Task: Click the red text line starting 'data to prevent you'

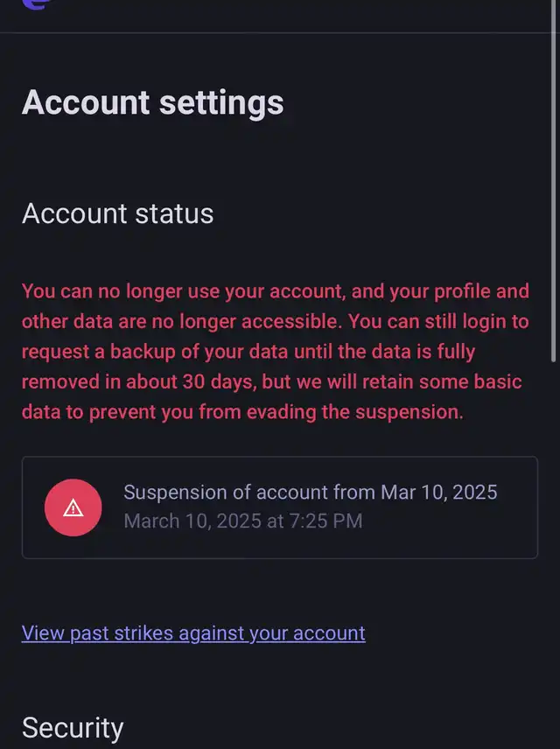Action: point(242,412)
